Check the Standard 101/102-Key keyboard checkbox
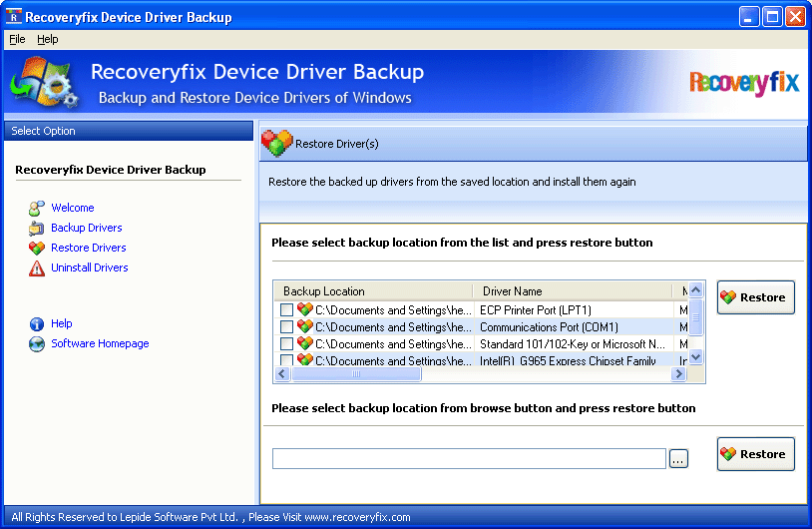 point(286,344)
